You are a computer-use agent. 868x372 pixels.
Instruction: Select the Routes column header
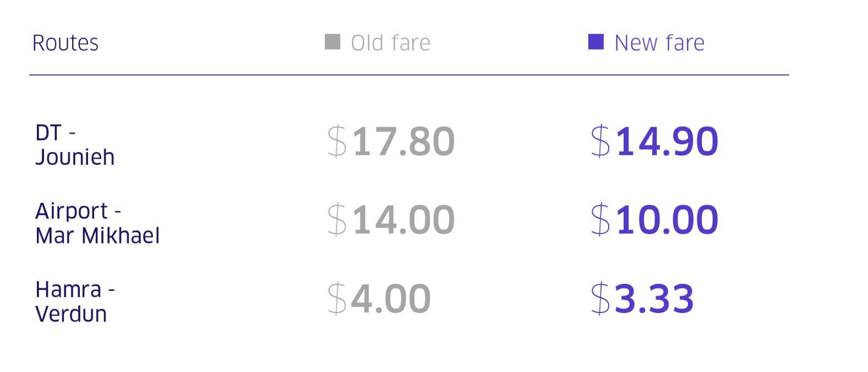(65, 43)
